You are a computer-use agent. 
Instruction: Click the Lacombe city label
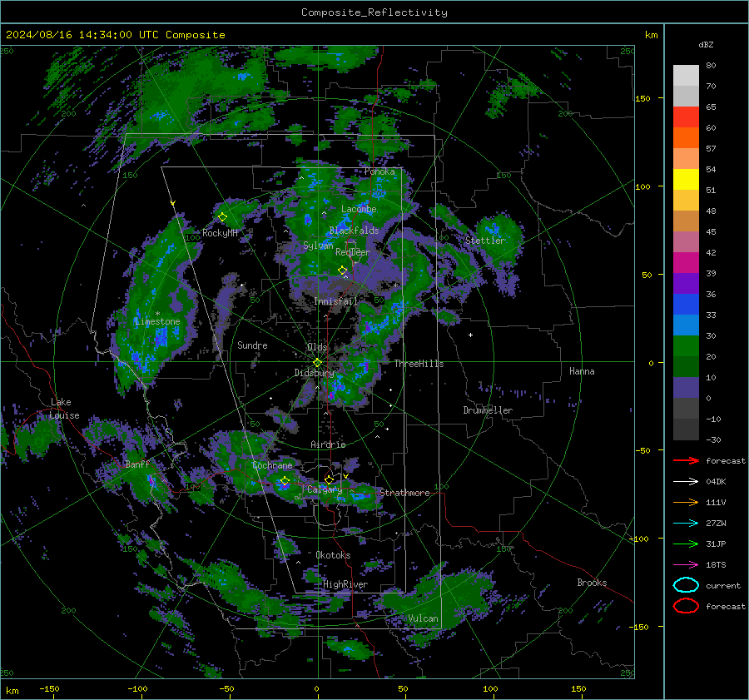tap(359, 209)
